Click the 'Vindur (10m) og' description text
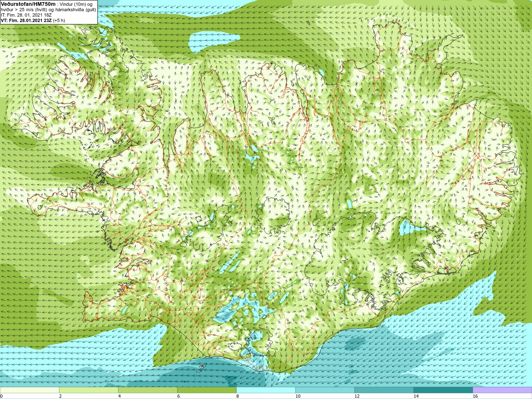This screenshot has width=532, height=399. [x=76, y=4]
